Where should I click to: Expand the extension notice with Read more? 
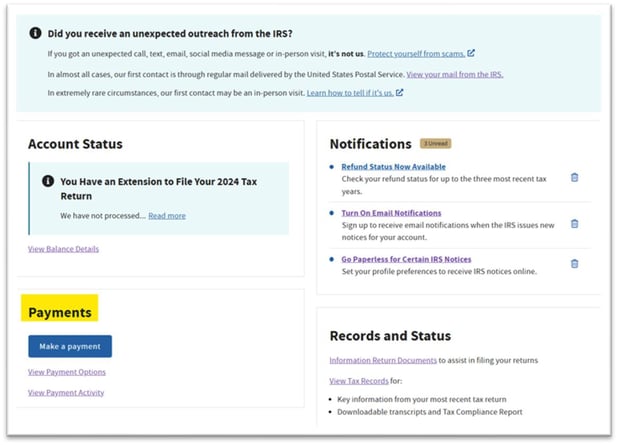click(x=166, y=215)
